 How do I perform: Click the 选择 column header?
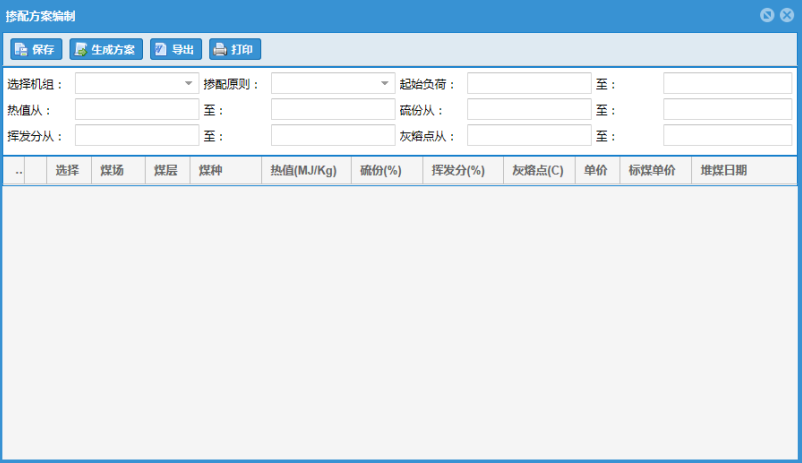point(69,170)
